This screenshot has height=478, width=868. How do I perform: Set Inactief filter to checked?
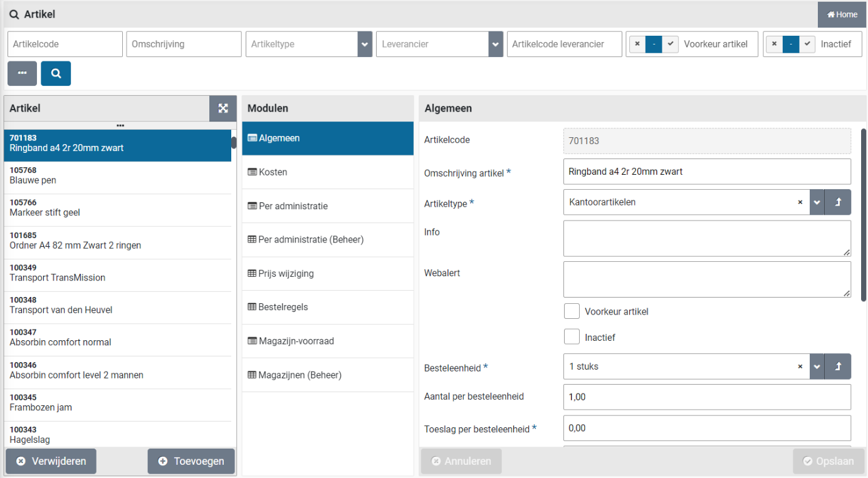coord(807,44)
